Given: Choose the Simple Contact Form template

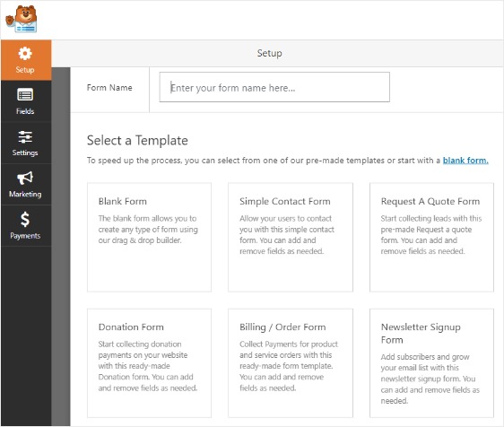Looking at the screenshot, I should pyautogui.click(x=291, y=238).
